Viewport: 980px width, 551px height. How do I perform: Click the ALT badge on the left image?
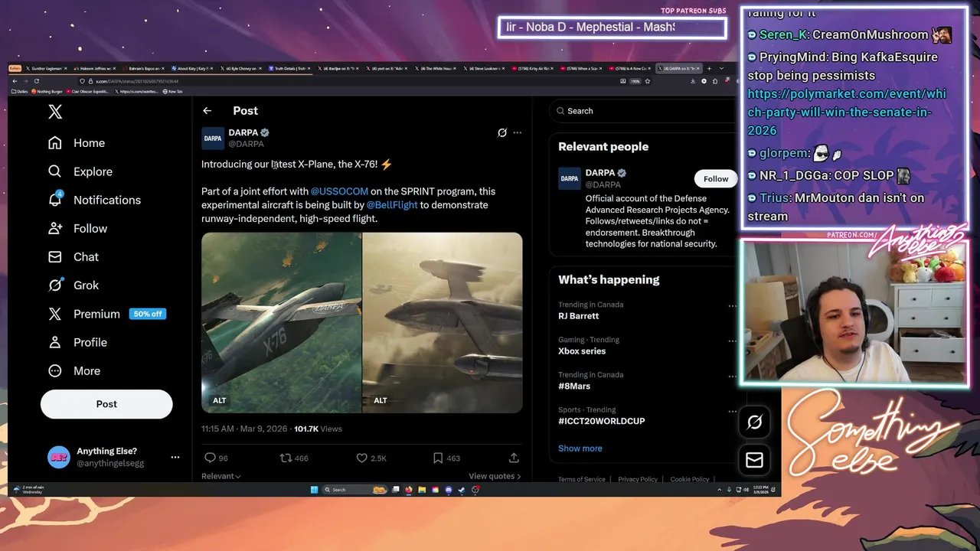click(220, 400)
